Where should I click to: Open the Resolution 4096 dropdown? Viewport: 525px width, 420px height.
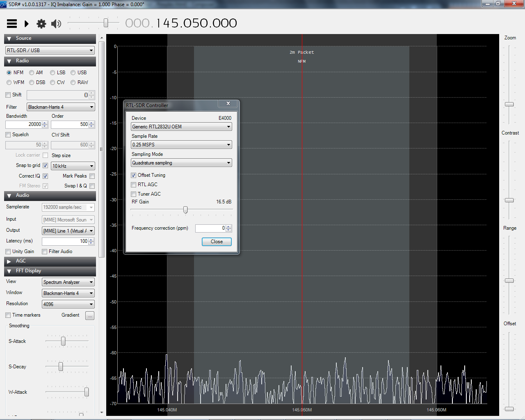click(x=68, y=304)
